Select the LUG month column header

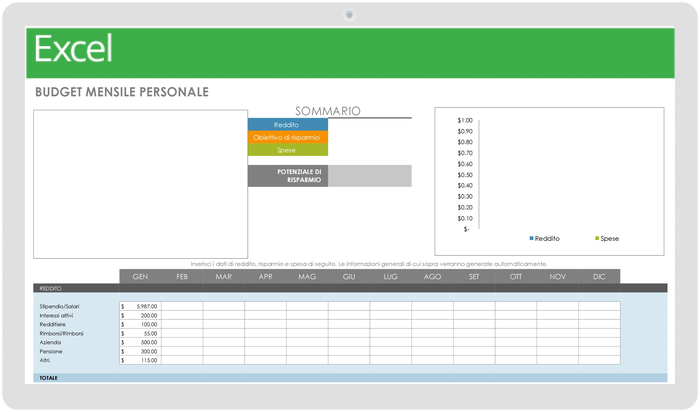tap(391, 276)
